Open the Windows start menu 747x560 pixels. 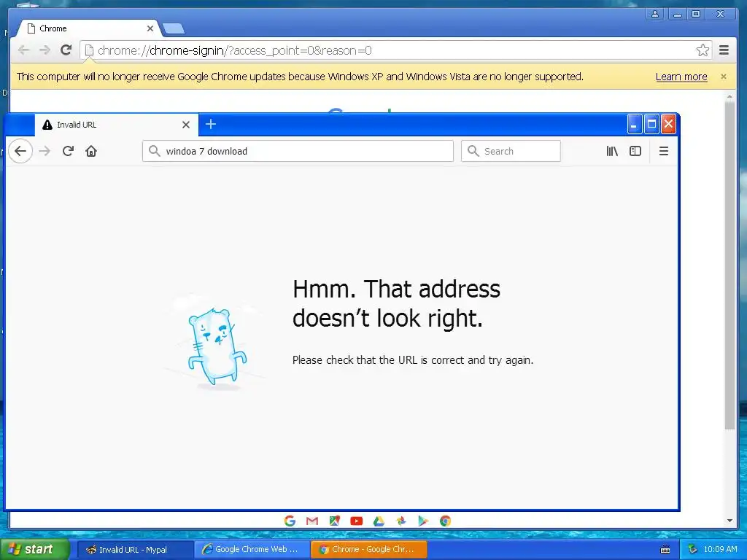35,549
